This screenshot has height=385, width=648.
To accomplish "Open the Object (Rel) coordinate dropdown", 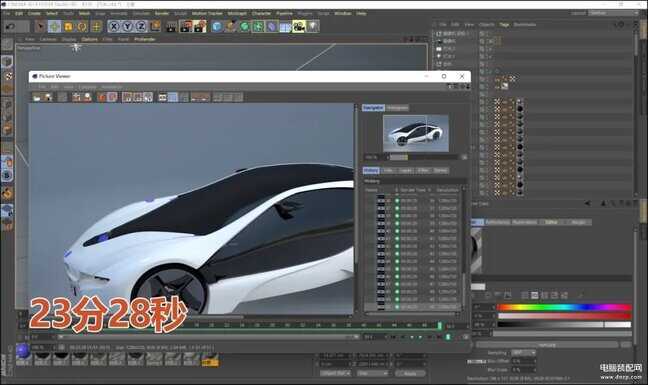I will (x=335, y=373).
